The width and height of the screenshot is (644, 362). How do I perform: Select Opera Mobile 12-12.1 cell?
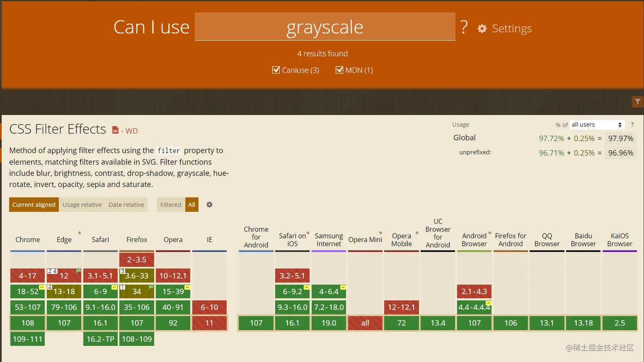pos(402,307)
